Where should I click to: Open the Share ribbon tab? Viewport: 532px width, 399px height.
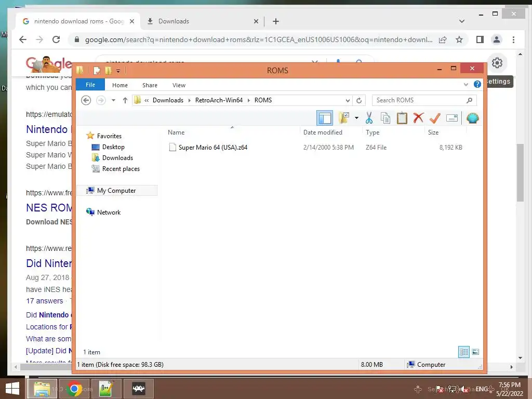click(x=150, y=85)
